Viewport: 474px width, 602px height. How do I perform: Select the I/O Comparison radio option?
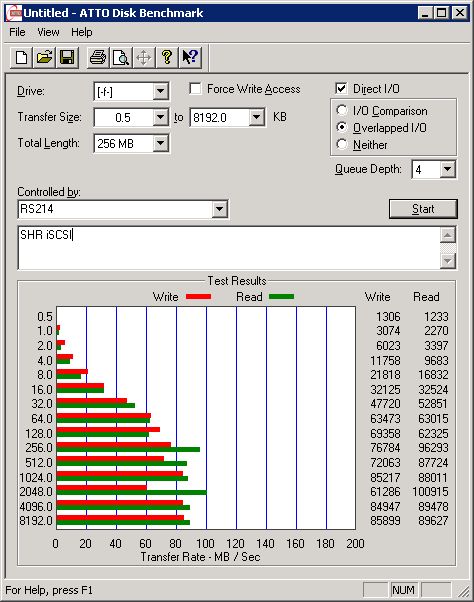(x=342, y=111)
